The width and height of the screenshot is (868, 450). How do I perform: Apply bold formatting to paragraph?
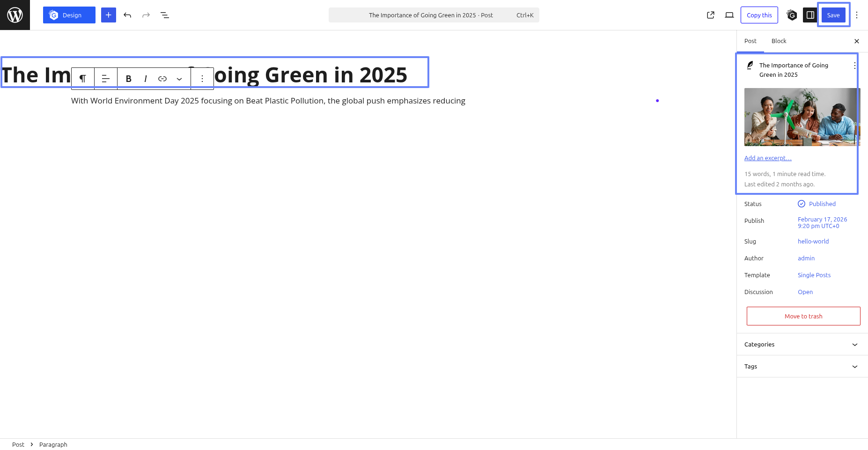pos(129,79)
